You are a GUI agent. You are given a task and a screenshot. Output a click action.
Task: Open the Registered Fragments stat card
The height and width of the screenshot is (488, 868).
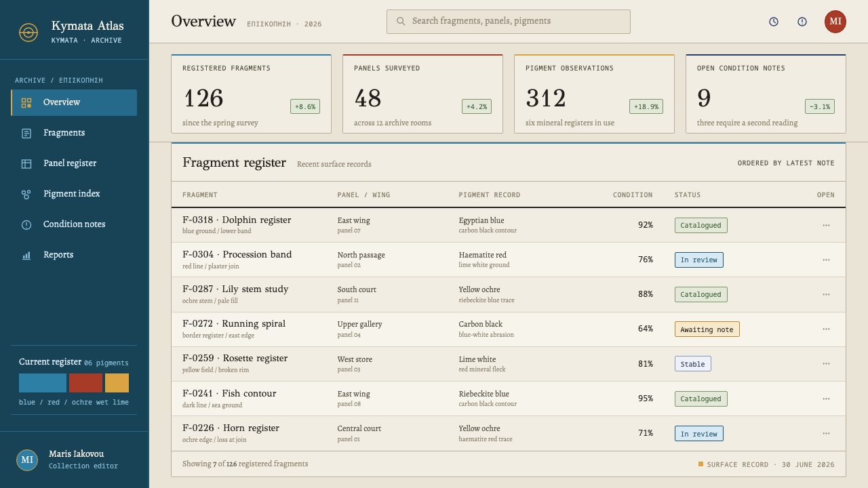coord(251,94)
